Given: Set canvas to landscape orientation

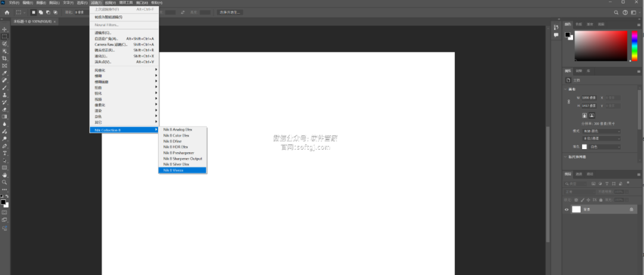Looking at the screenshot, I should click(x=592, y=116).
